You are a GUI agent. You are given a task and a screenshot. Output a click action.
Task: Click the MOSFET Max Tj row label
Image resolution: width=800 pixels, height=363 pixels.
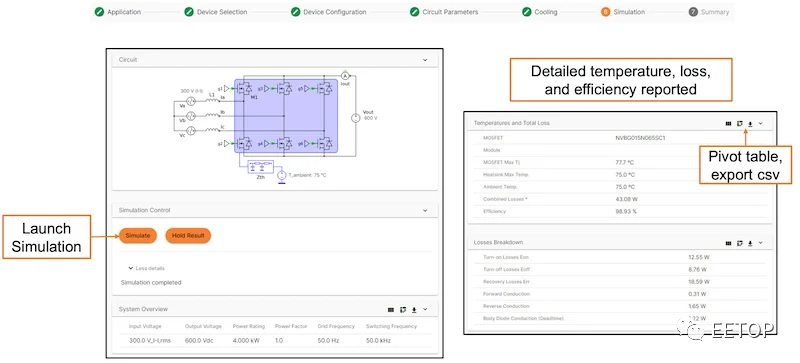[502, 162]
